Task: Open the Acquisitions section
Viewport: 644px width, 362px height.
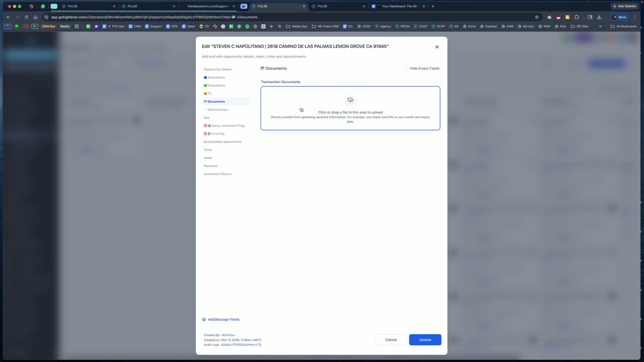Action: [214, 77]
